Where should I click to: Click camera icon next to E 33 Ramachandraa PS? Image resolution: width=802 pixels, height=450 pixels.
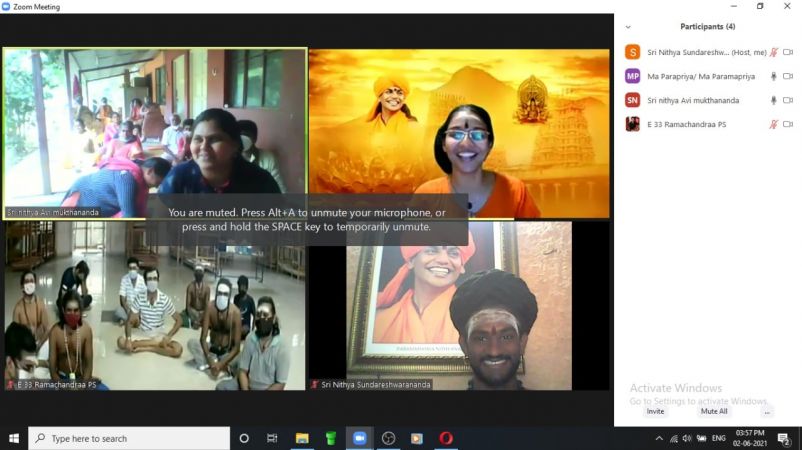[788, 124]
